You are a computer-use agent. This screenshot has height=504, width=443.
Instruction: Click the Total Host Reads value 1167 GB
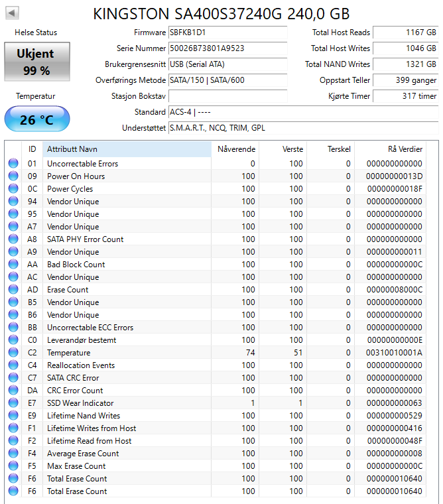pyautogui.click(x=405, y=32)
